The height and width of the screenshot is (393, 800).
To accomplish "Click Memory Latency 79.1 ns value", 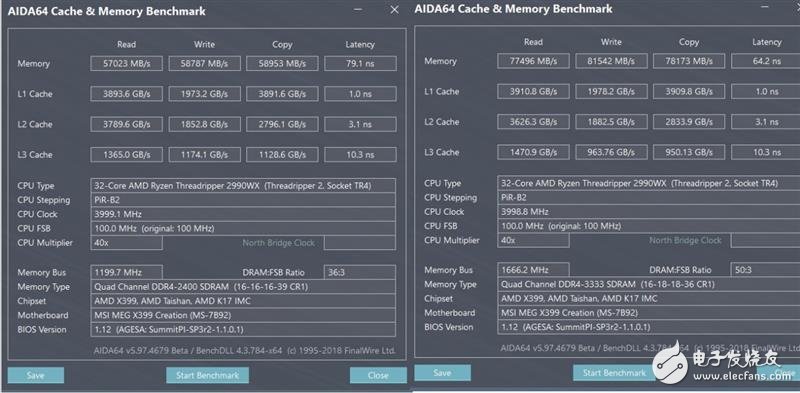I will click(360, 63).
